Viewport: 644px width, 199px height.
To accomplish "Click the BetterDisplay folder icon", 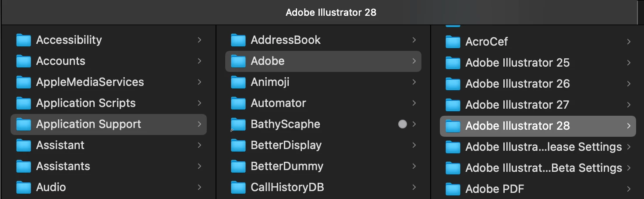I will (x=238, y=146).
